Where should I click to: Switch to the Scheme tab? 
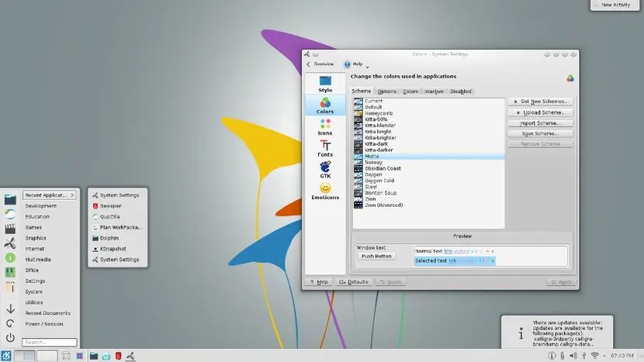tap(361, 91)
